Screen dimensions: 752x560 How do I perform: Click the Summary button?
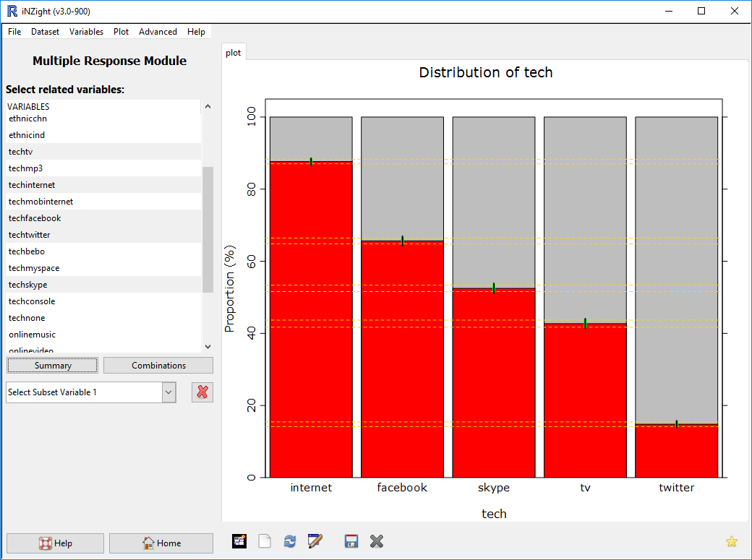point(53,366)
